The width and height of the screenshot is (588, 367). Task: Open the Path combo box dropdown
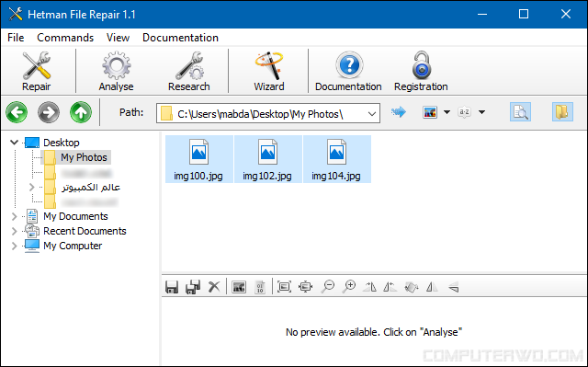click(x=371, y=114)
